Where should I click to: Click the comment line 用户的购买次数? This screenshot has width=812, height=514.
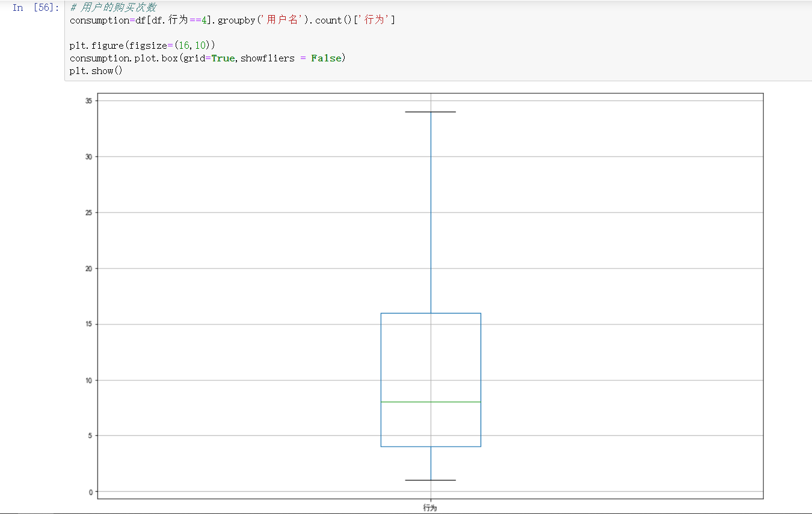tap(113, 8)
